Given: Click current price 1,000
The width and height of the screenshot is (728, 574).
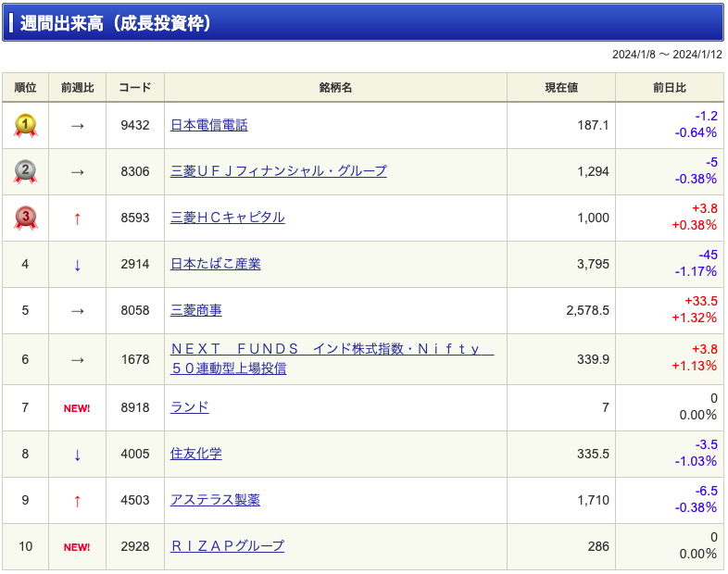Looking at the screenshot, I should (x=593, y=218).
